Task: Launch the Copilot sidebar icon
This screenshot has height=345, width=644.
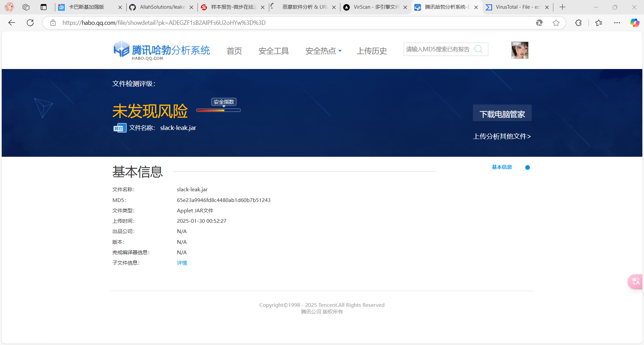Action: pyautogui.click(x=635, y=23)
